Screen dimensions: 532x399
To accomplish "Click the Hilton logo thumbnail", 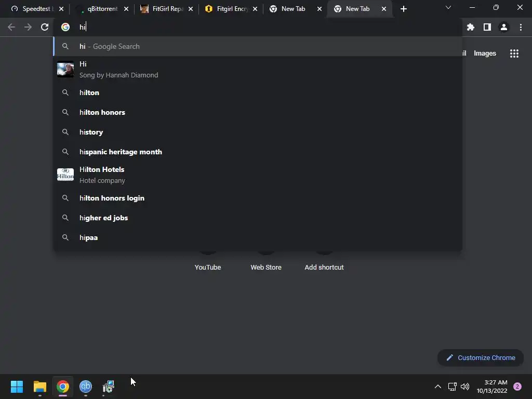I will point(65,175).
